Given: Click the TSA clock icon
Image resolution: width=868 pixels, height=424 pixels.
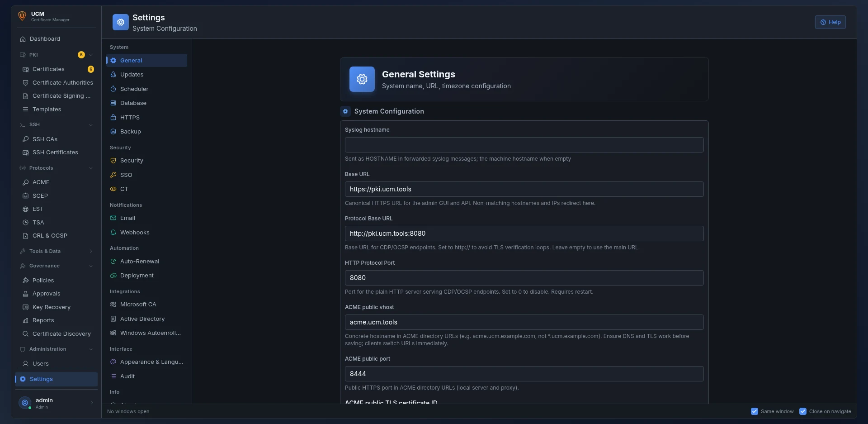Looking at the screenshot, I should coord(25,223).
